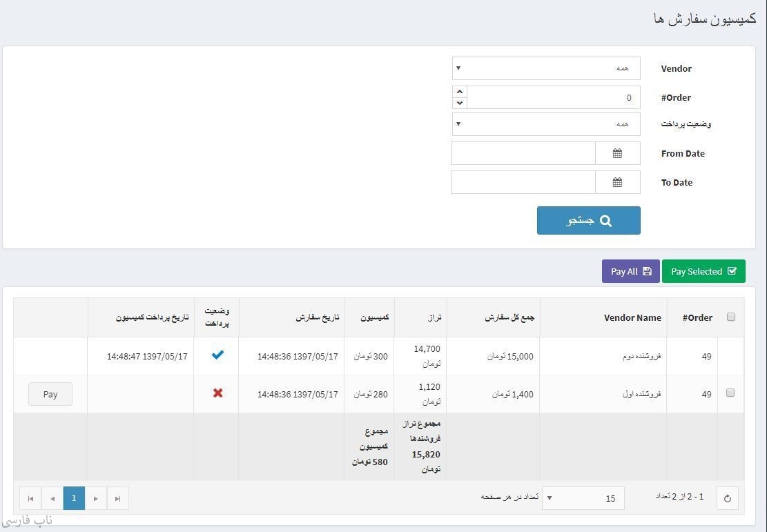Image resolution: width=767 pixels, height=532 pixels.
Task: Go to the previous page arrow
Action: click(x=52, y=498)
